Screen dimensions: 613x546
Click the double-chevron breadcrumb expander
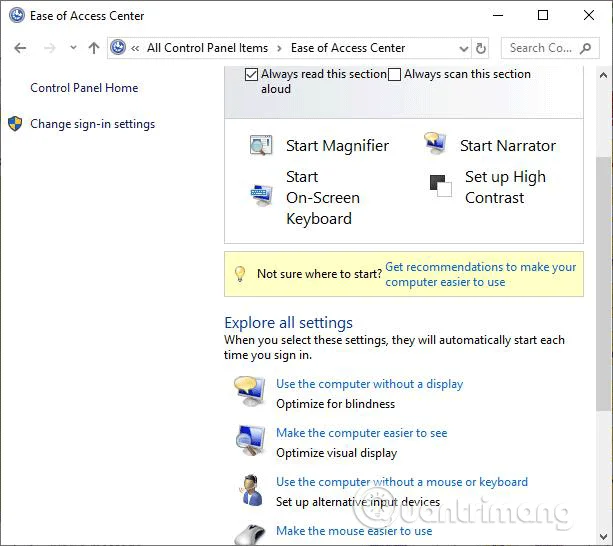135,48
